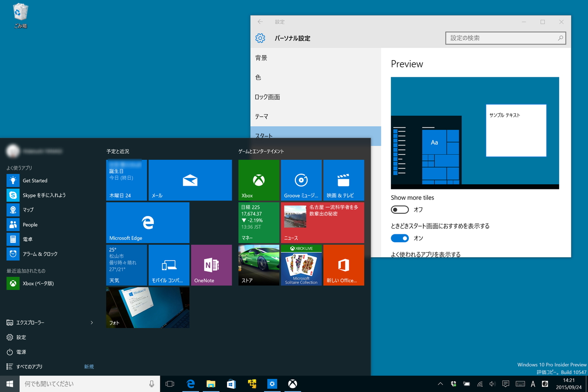The height and width of the screenshot is (392, 588).
Task: Open the Groove Music tile
Action: (301, 180)
